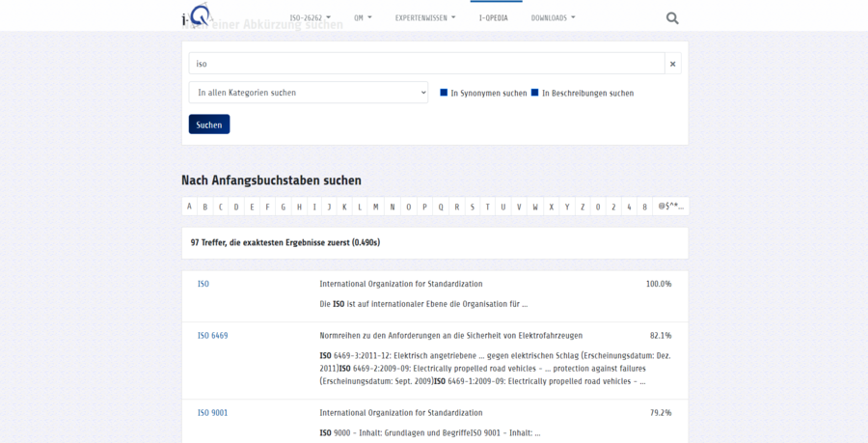Filter abbreviations by letter P
The height and width of the screenshot is (443, 868).
tap(424, 207)
